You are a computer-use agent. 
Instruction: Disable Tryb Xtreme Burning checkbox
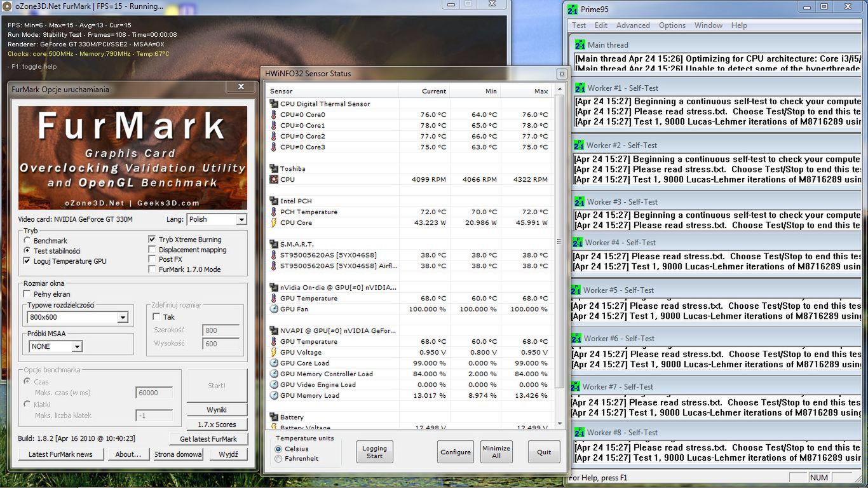pos(152,240)
